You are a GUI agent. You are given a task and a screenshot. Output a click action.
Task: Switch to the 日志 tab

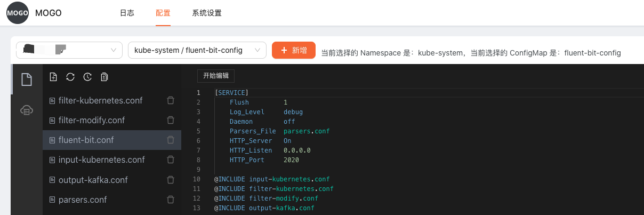coord(127,13)
